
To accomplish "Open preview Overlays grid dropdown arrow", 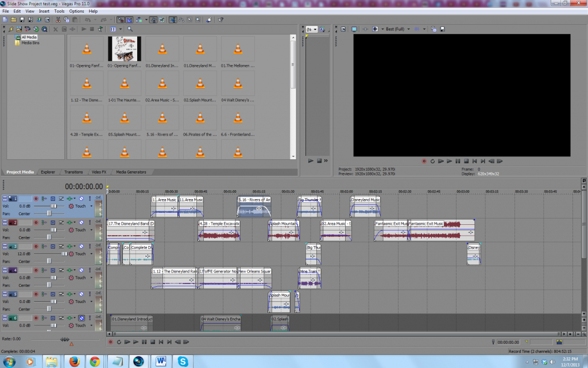I will (424, 29).
